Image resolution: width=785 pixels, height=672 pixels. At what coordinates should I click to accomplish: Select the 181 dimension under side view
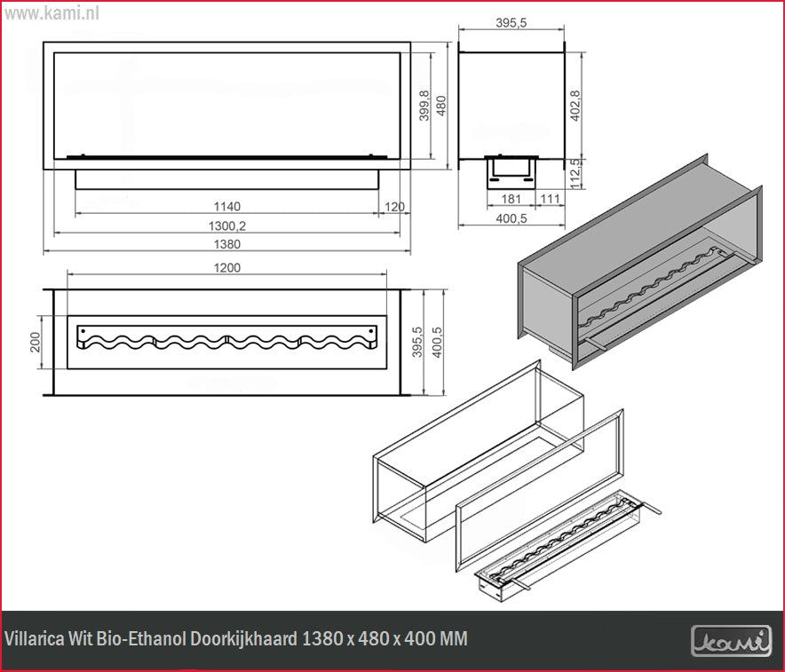511,199
